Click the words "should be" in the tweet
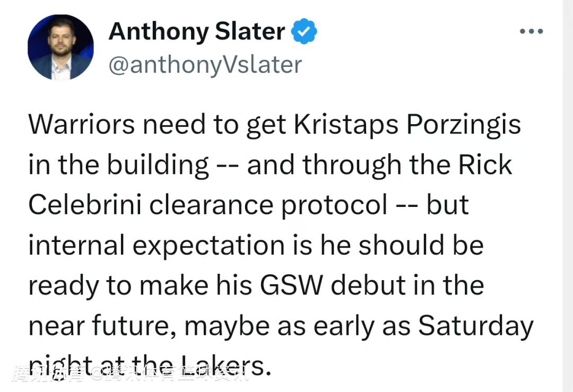The height and width of the screenshot is (392, 573). coord(420,246)
